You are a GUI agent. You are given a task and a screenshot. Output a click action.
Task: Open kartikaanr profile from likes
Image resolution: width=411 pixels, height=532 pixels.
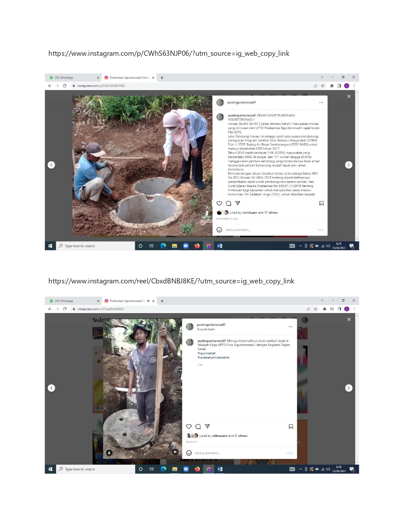(250, 213)
